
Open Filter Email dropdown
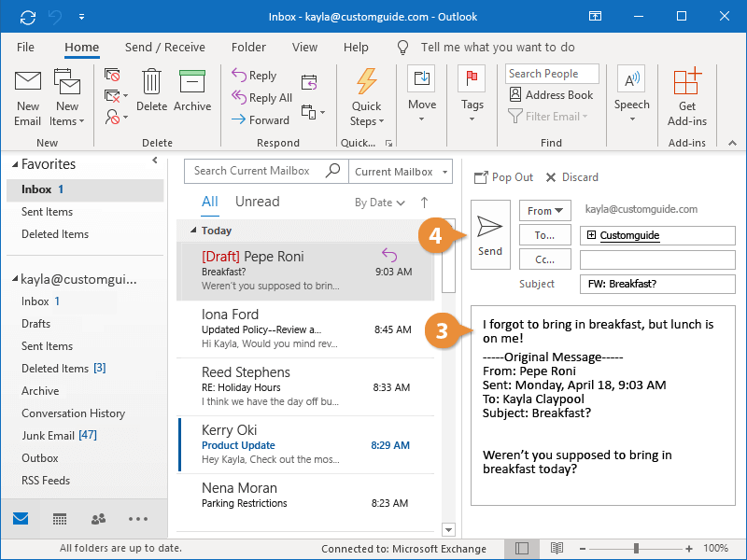pyautogui.click(x=548, y=116)
